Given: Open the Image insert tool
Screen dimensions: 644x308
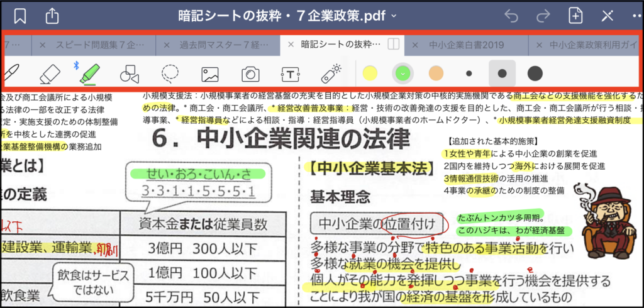Looking at the screenshot, I should click(209, 74).
